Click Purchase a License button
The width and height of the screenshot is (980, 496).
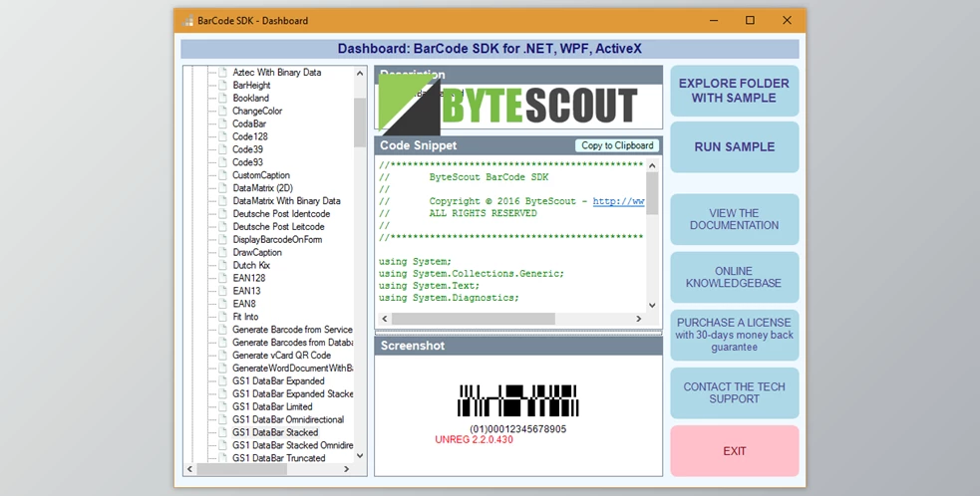[735, 335]
